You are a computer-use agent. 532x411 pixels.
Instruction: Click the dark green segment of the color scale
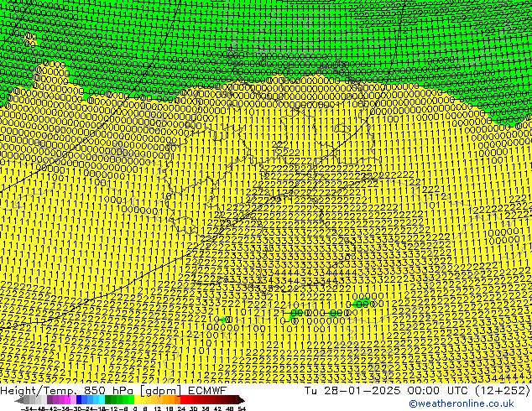(107, 399)
